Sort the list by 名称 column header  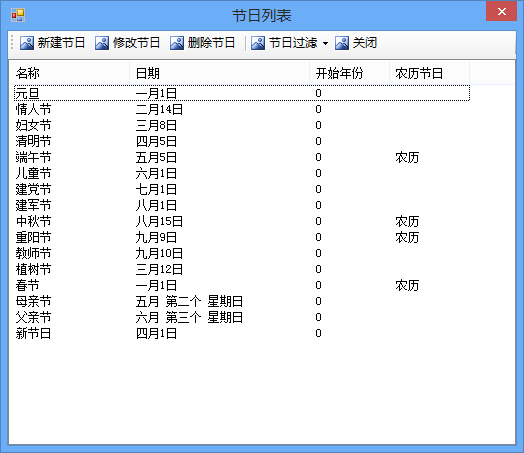pos(70,73)
